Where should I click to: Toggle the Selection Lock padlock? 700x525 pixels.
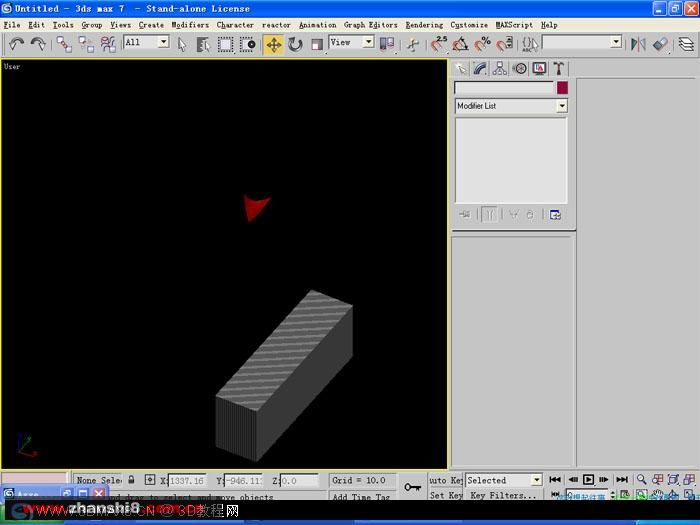(x=131, y=479)
